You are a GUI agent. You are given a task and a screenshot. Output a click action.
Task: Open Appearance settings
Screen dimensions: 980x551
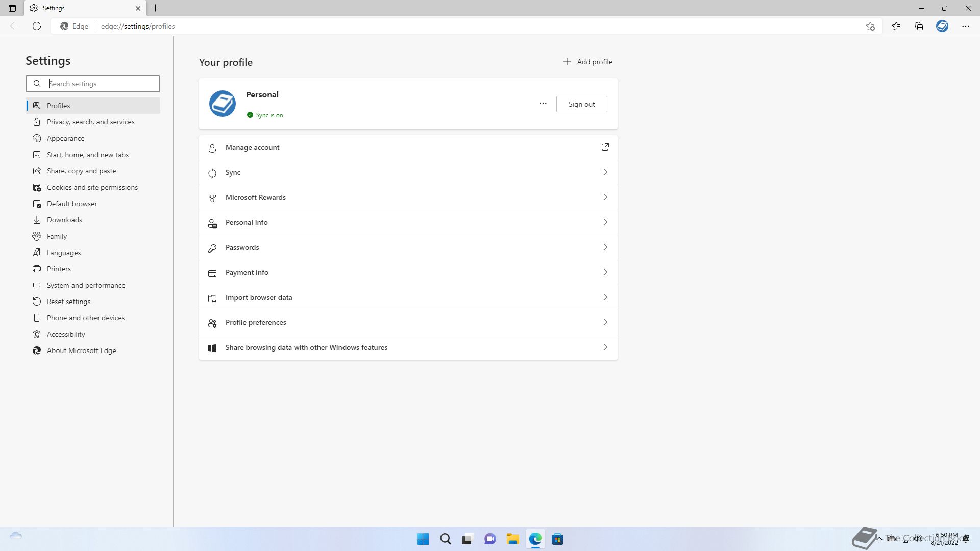pyautogui.click(x=93, y=138)
